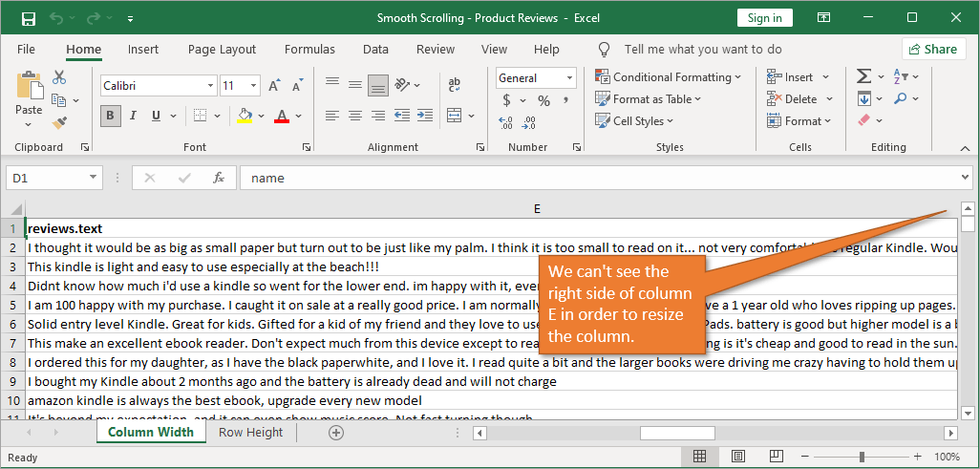Click the Sign in button
This screenshot has height=469, width=980.
(x=764, y=18)
